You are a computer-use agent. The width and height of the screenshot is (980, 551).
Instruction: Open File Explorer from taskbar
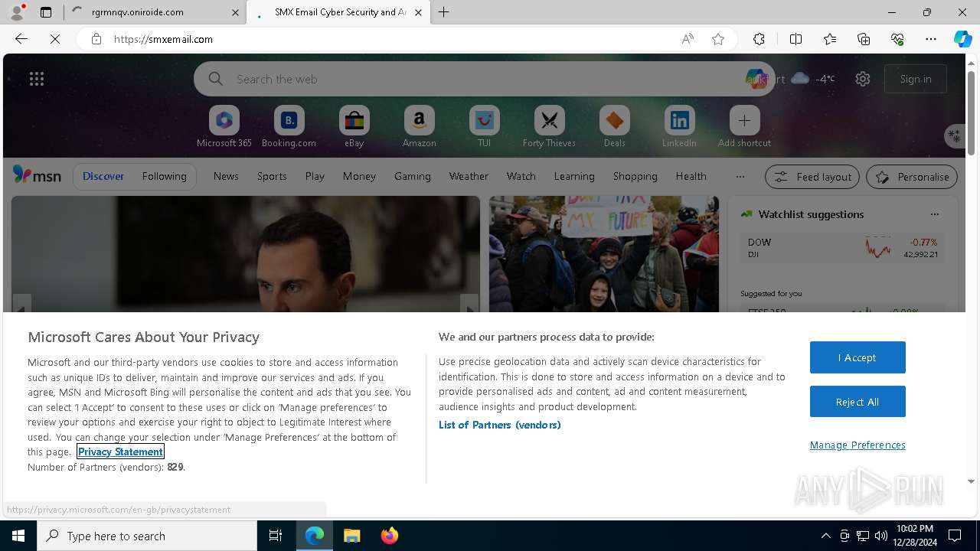tap(352, 536)
